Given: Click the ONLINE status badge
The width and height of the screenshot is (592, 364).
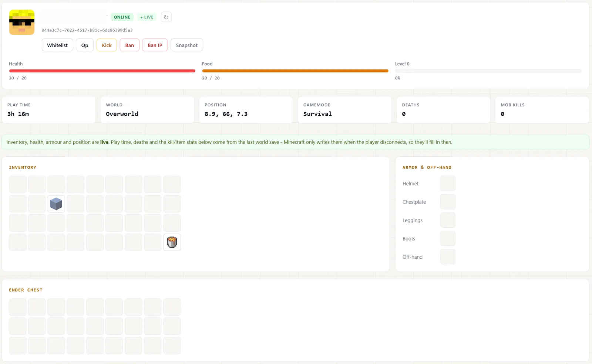Looking at the screenshot, I should click(122, 17).
